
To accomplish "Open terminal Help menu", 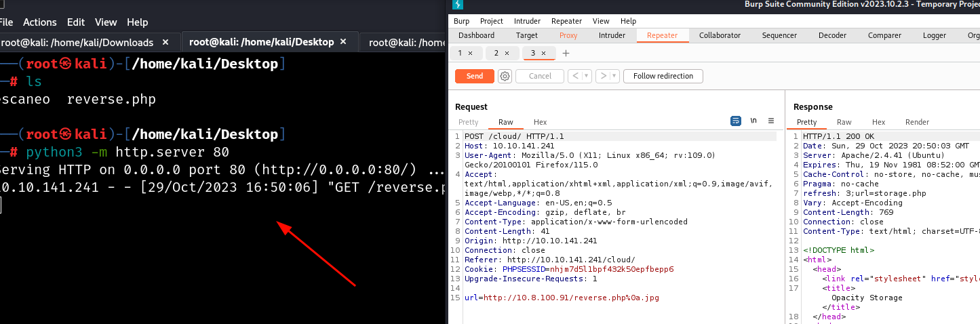I will 138,22.
